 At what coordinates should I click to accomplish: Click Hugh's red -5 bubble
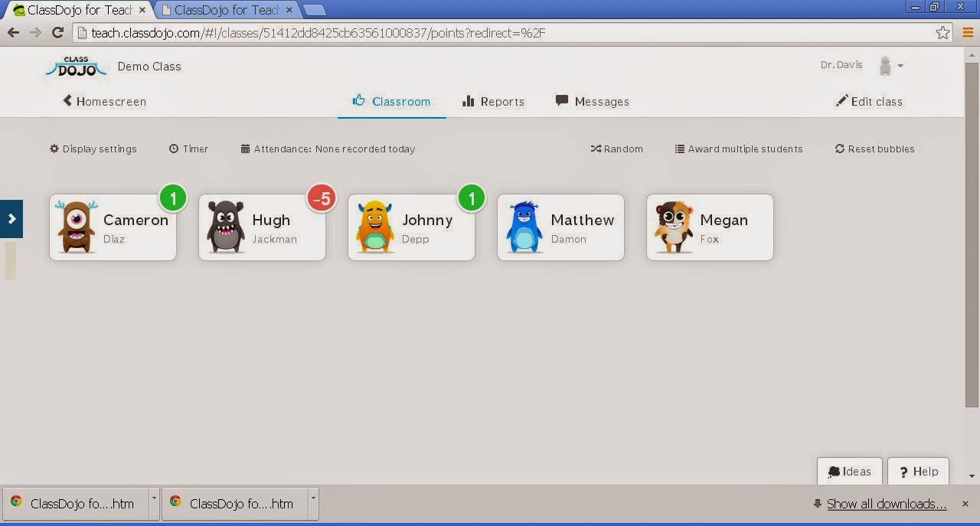pyautogui.click(x=322, y=198)
